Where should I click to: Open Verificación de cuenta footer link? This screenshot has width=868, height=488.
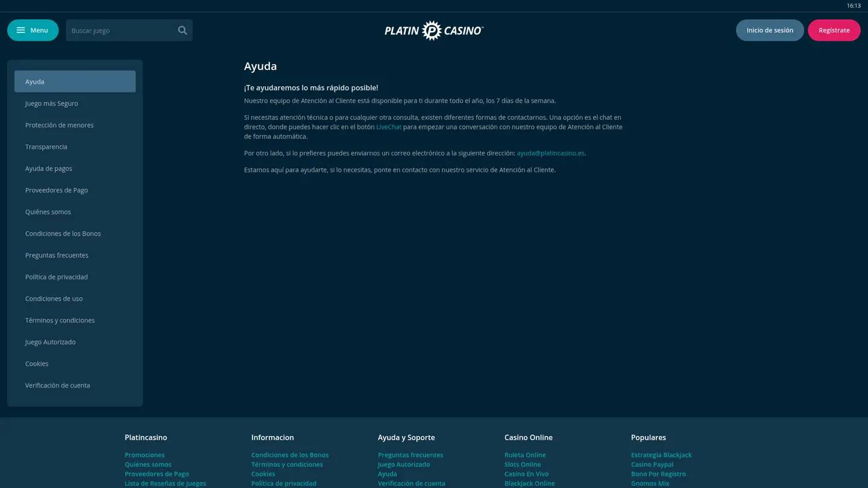(412, 483)
